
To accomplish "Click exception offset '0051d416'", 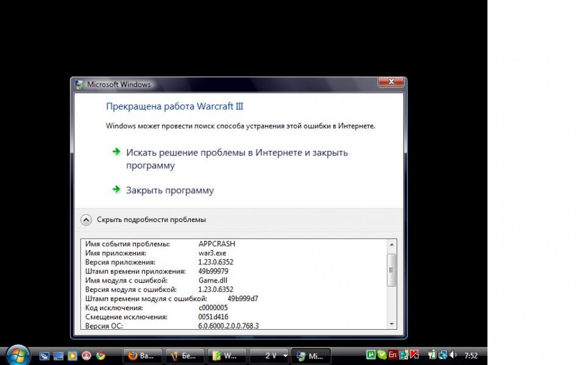I will pos(213,317).
